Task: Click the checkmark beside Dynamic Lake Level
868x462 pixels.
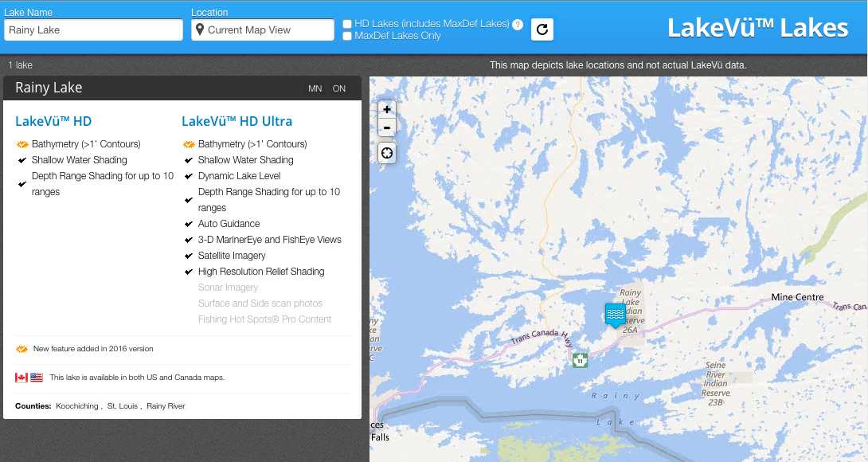Action: pos(188,176)
